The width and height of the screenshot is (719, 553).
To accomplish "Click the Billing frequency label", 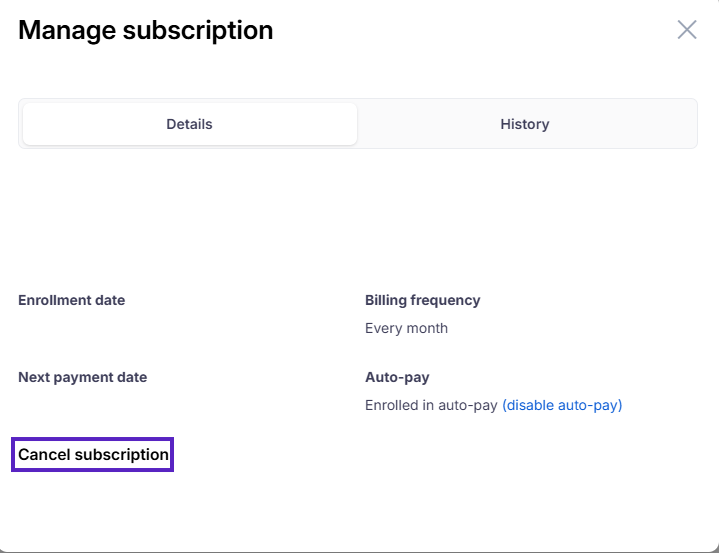I will click(423, 300).
